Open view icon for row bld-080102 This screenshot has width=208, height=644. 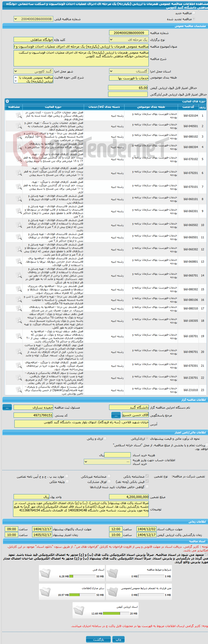pyautogui.click(x=19, y=137)
